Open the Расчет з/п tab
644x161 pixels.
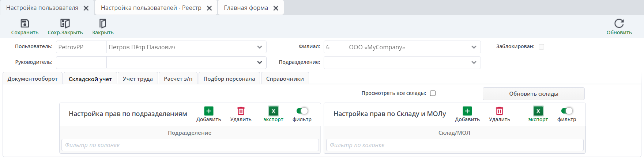click(x=178, y=79)
